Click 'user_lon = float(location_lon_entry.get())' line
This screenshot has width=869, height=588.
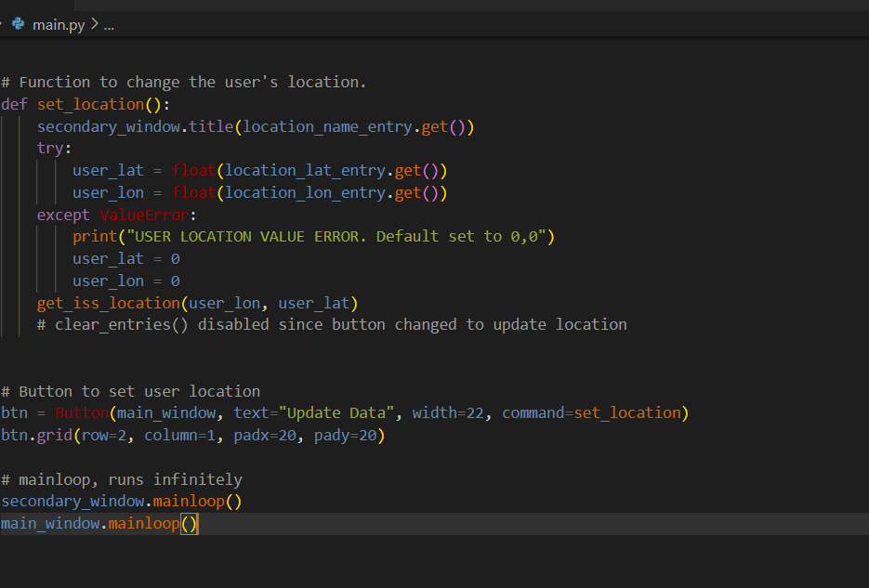click(260, 192)
